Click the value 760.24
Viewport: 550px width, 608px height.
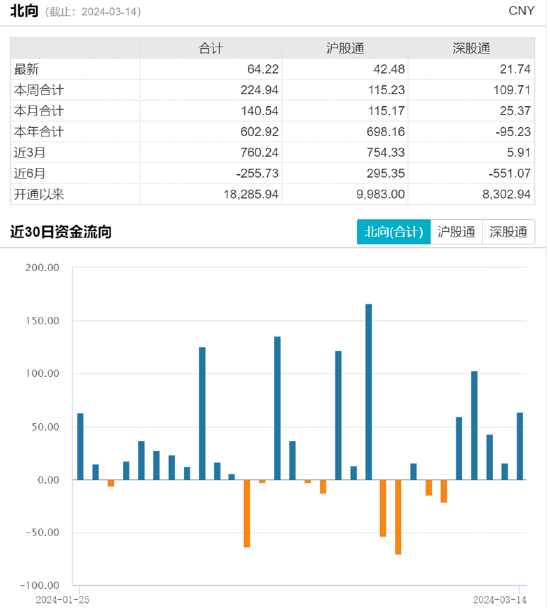pyautogui.click(x=259, y=152)
